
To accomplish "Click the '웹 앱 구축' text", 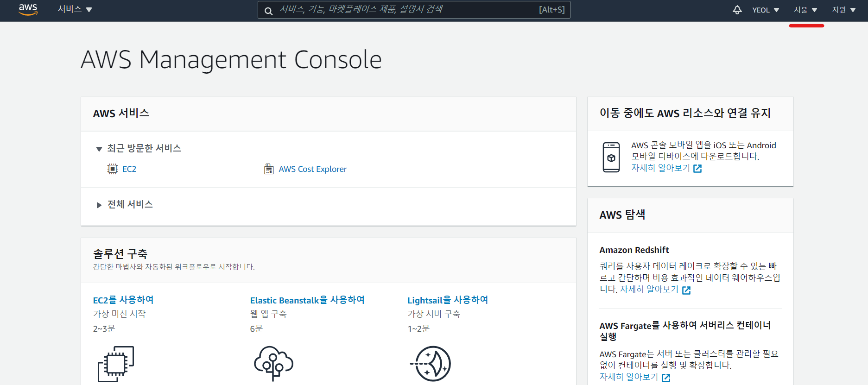I will point(268,314).
